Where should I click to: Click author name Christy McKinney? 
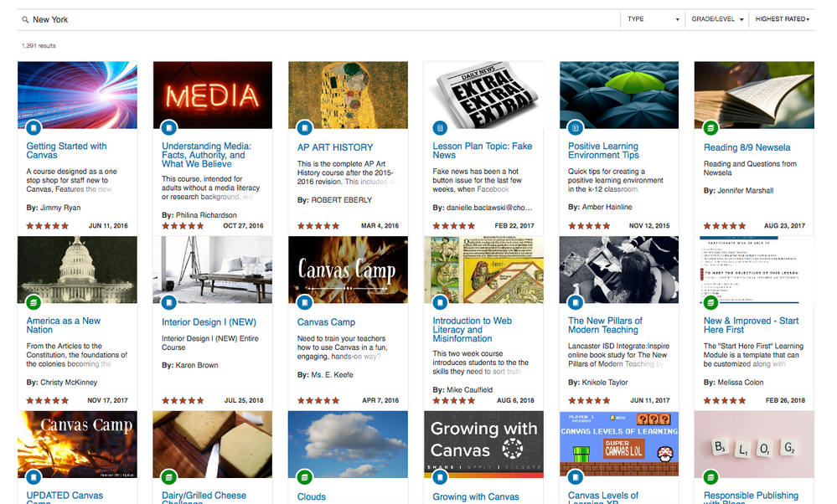[69, 383]
